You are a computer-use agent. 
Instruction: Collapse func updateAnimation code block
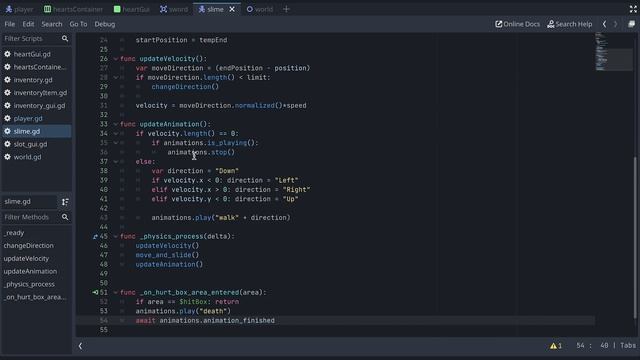(116, 124)
